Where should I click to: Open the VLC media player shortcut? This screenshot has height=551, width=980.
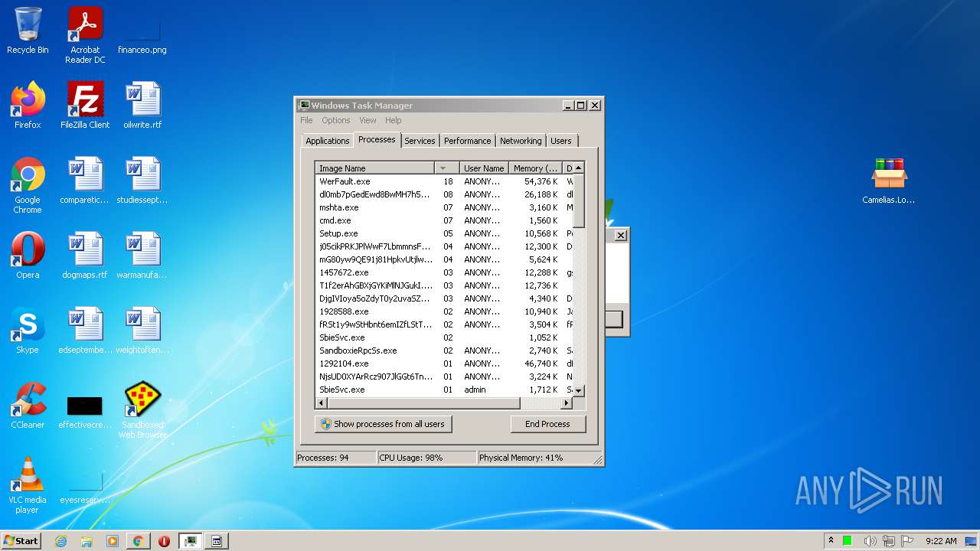point(28,484)
